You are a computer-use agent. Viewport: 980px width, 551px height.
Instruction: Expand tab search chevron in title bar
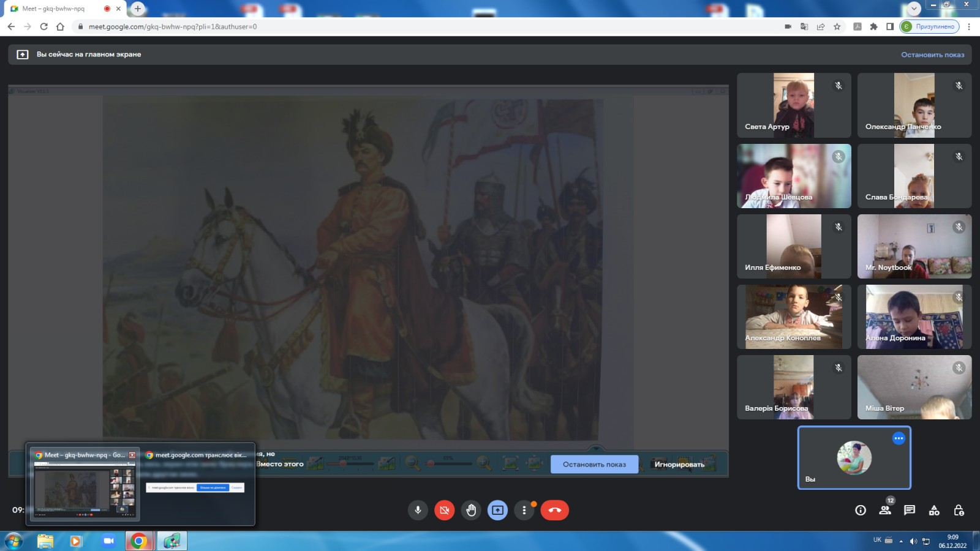coord(914,9)
